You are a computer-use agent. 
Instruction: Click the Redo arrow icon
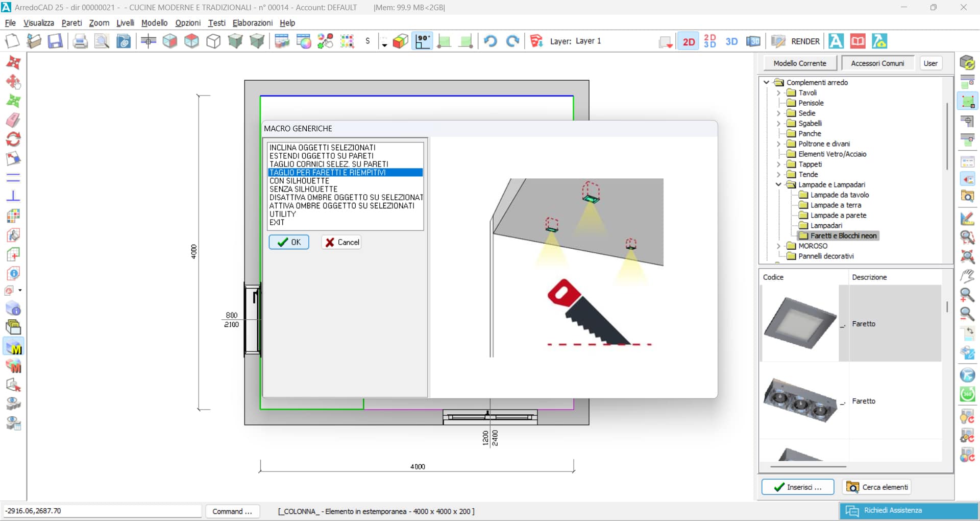coord(512,41)
